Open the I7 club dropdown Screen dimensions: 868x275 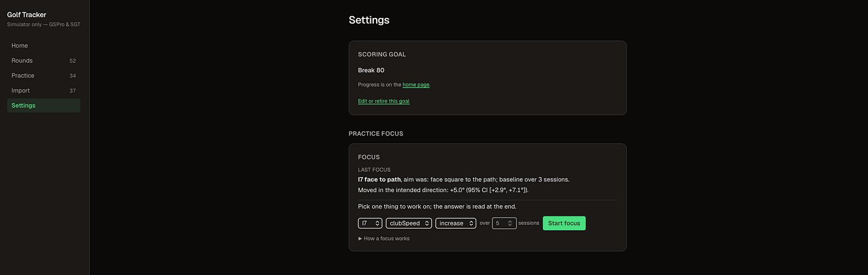coord(370,223)
